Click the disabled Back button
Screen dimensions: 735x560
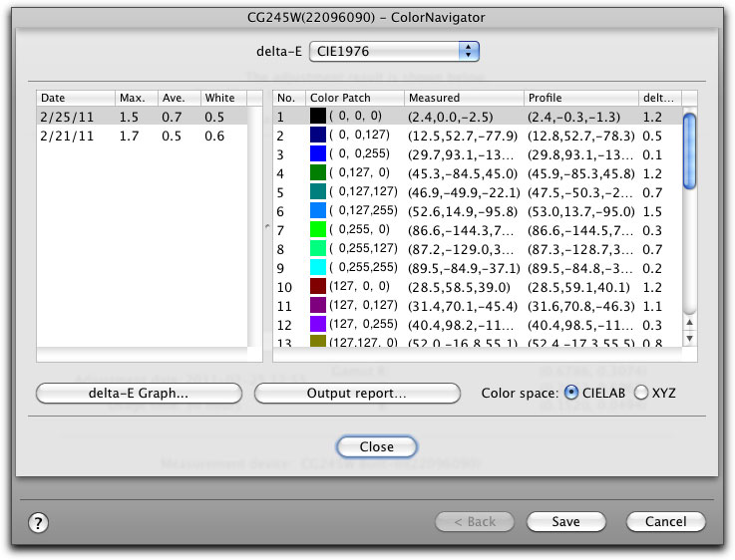pyautogui.click(x=475, y=521)
